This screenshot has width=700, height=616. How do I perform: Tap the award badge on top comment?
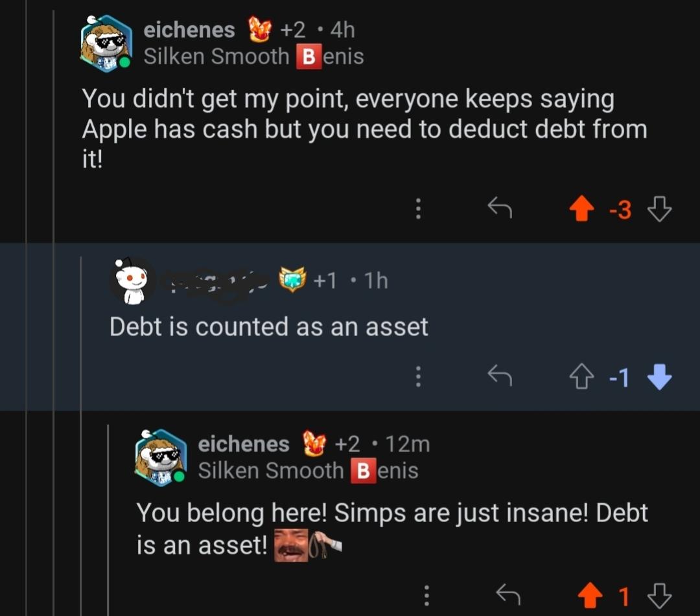click(x=260, y=30)
